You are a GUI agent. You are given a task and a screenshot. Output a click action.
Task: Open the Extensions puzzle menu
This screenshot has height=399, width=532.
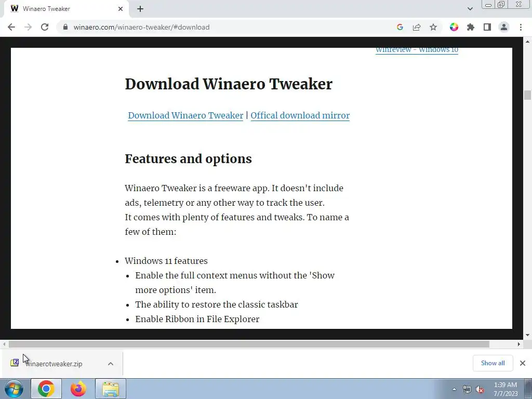click(x=471, y=27)
